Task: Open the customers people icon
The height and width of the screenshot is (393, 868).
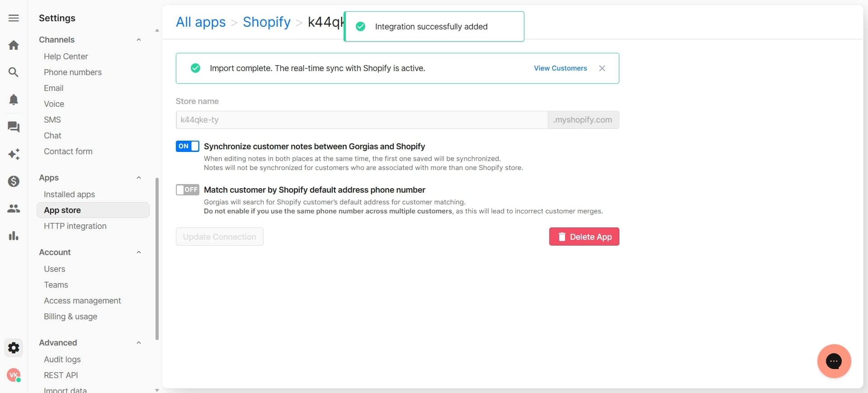Action: tap(14, 208)
